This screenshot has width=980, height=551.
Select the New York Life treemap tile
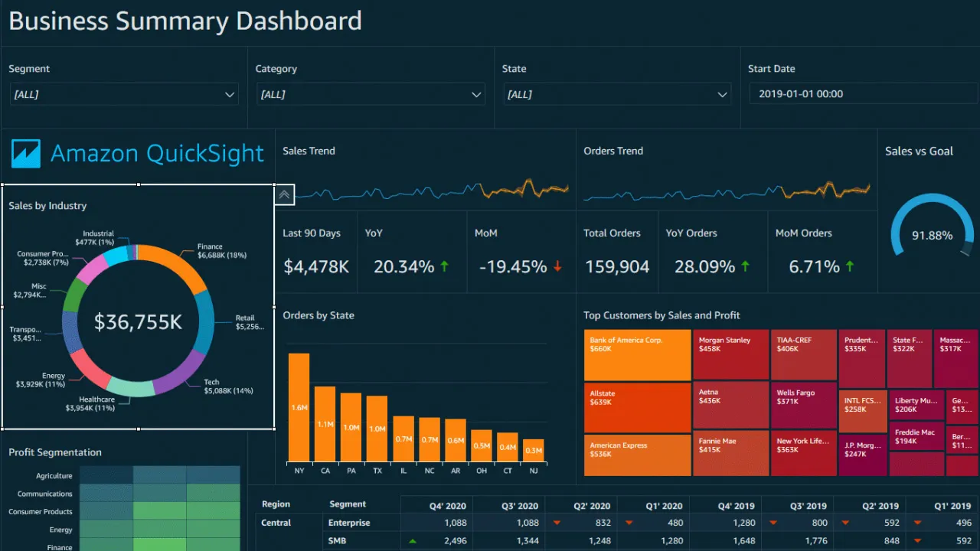804,453
